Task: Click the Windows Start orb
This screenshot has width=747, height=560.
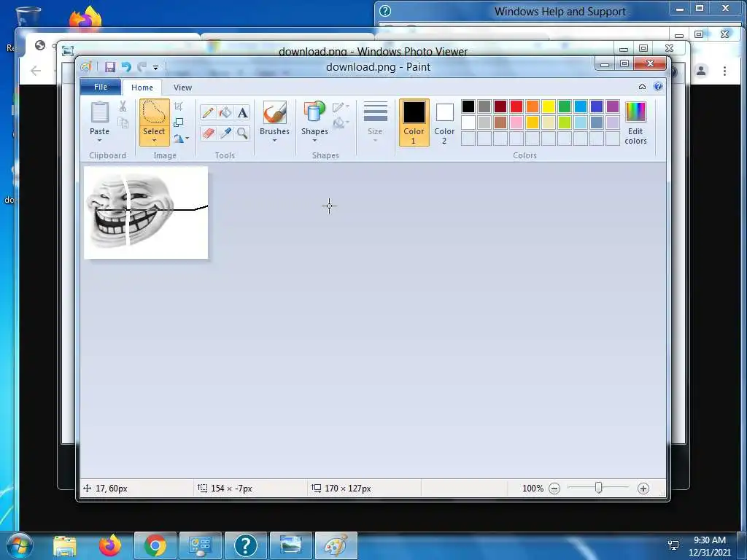Action: click(x=20, y=545)
